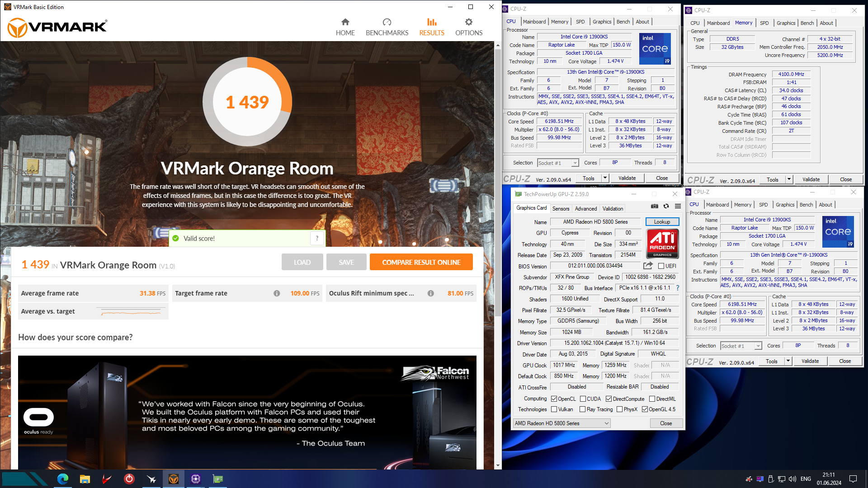Click red power icon app in taskbar
Image resolution: width=868 pixels, height=488 pixels.
pos(129,479)
